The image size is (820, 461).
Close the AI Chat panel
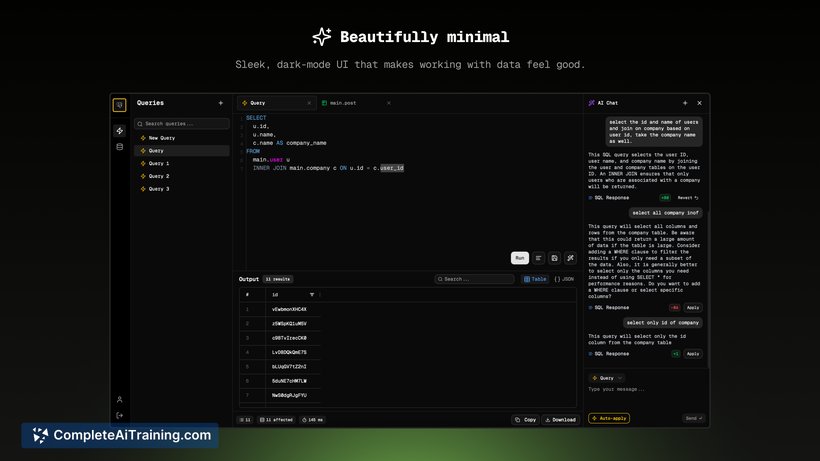point(699,103)
